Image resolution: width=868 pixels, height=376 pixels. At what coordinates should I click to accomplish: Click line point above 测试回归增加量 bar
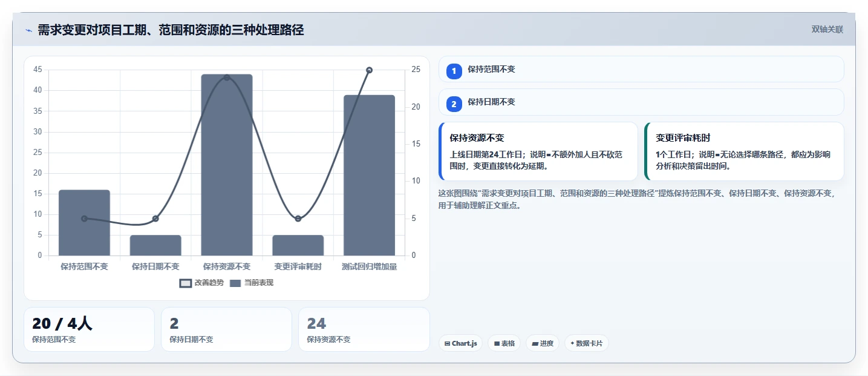pyautogui.click(x=369, y=70)
